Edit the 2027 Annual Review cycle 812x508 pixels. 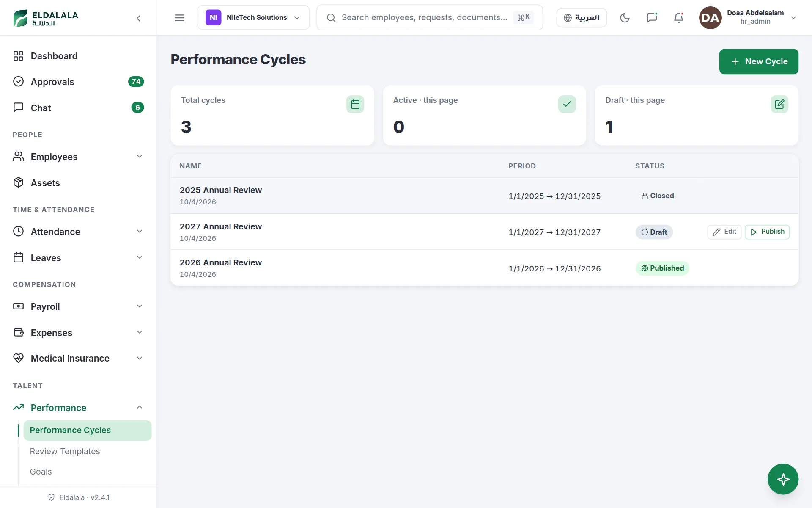tap(724, 232)
